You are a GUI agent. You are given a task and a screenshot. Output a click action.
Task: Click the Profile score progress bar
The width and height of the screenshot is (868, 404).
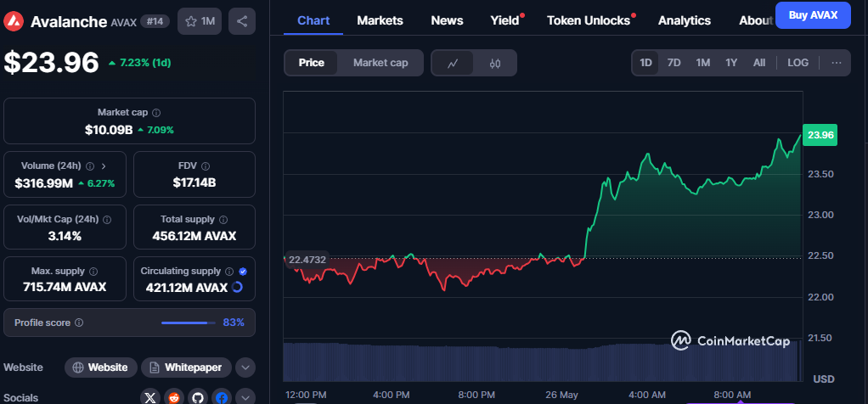[x=189, y=323]
